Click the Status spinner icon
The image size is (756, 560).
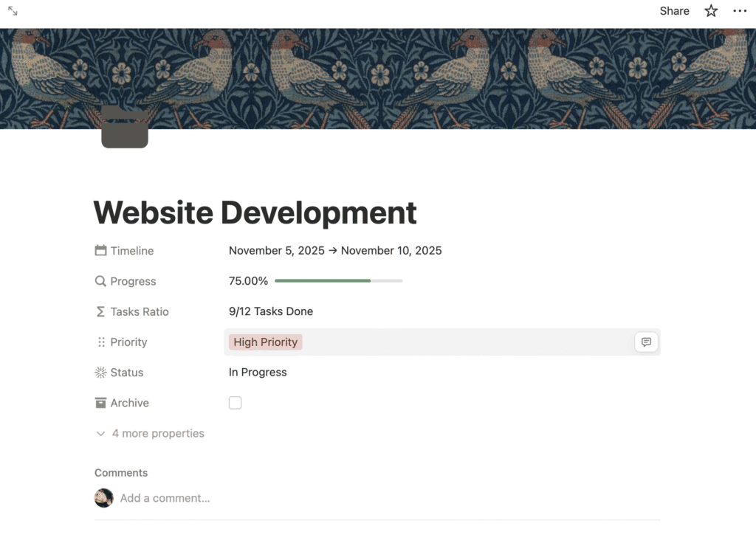100,373
